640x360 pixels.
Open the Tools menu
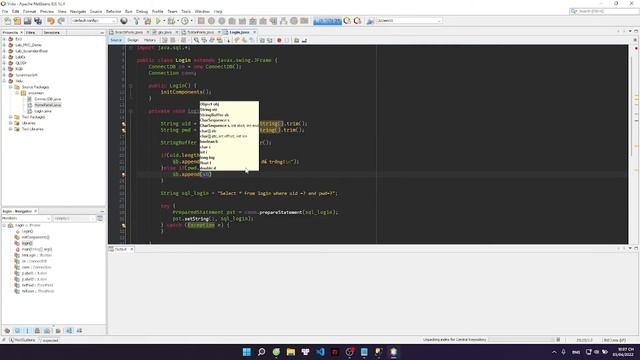click(186, 11)
